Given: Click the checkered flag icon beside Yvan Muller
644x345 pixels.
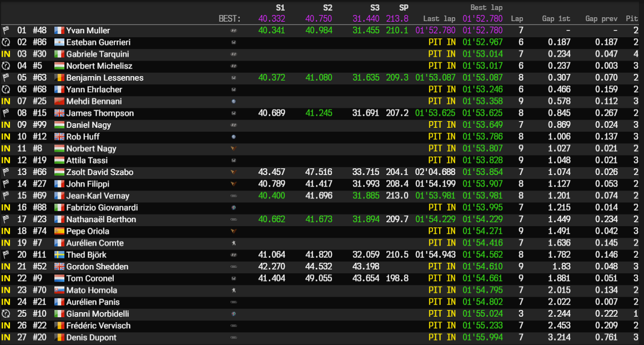Looking at the screenshot, I should click(x=5, y=30).
